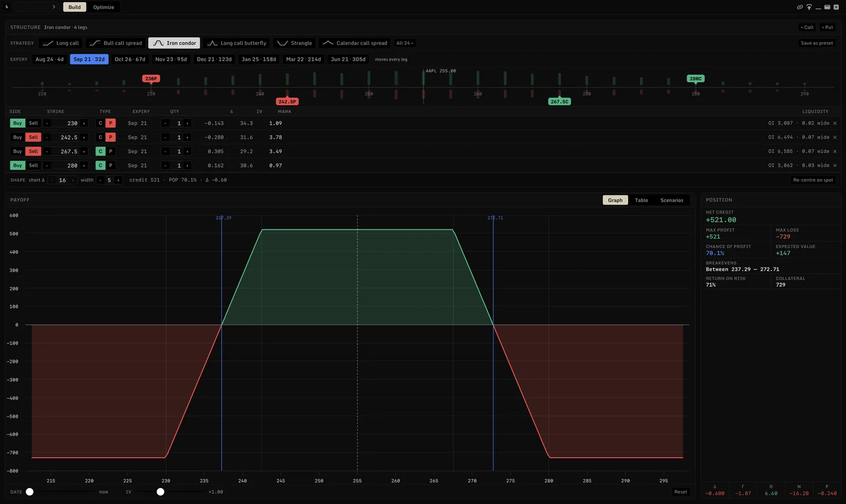The width and height of the screenshot is (846, 504).
Task: Decrease the wing width value
Action: coord(100,180)
